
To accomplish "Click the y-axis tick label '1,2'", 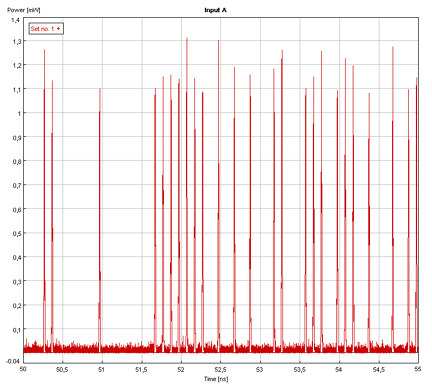I will tap(17, 65).
